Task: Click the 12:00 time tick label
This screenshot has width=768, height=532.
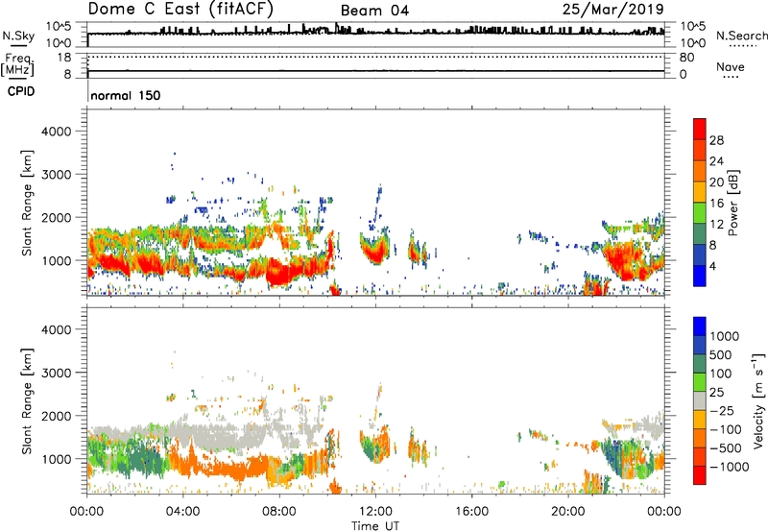Action: tap(375, 512)
